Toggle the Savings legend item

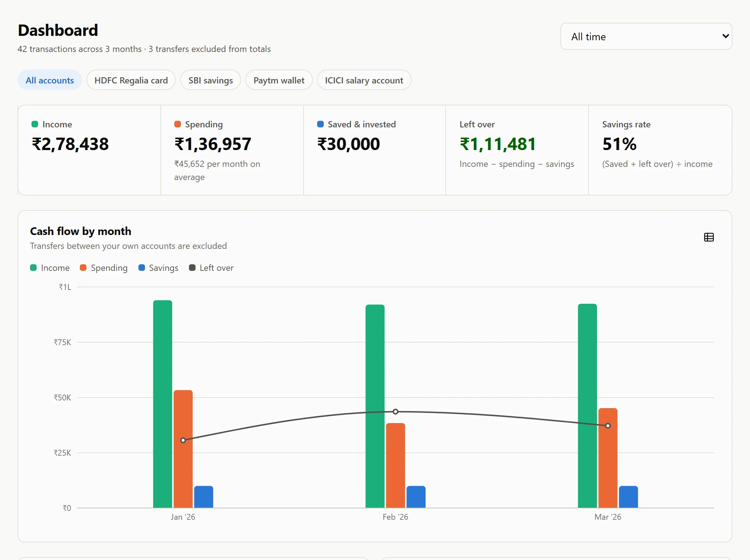[158, 268]
